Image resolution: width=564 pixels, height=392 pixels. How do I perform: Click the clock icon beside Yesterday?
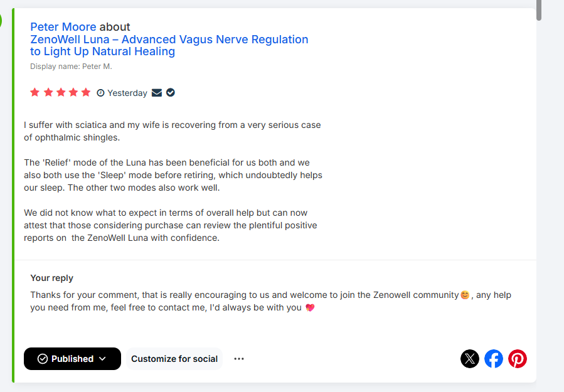click(x=100, y=93)
